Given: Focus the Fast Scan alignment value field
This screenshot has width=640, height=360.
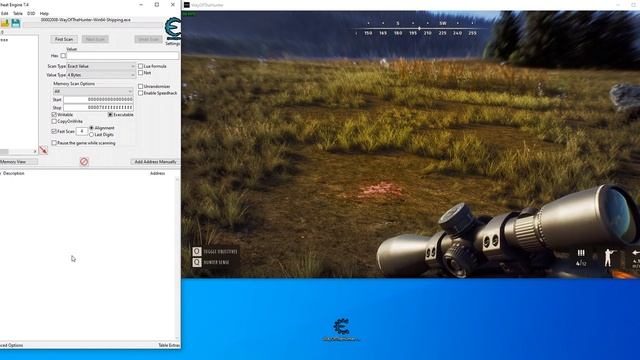Looking at the screenshot, I should pos(82,131).
